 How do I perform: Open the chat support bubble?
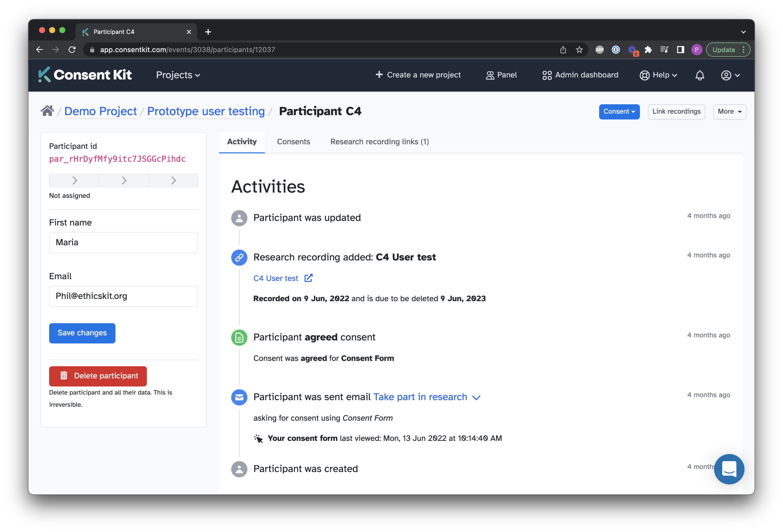pos(729,469)
